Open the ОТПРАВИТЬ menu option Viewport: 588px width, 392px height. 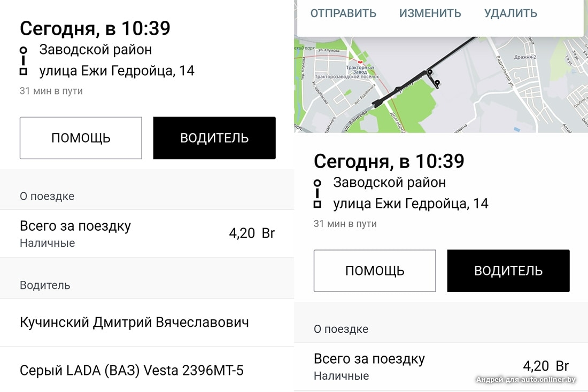[x=343, y=13]
